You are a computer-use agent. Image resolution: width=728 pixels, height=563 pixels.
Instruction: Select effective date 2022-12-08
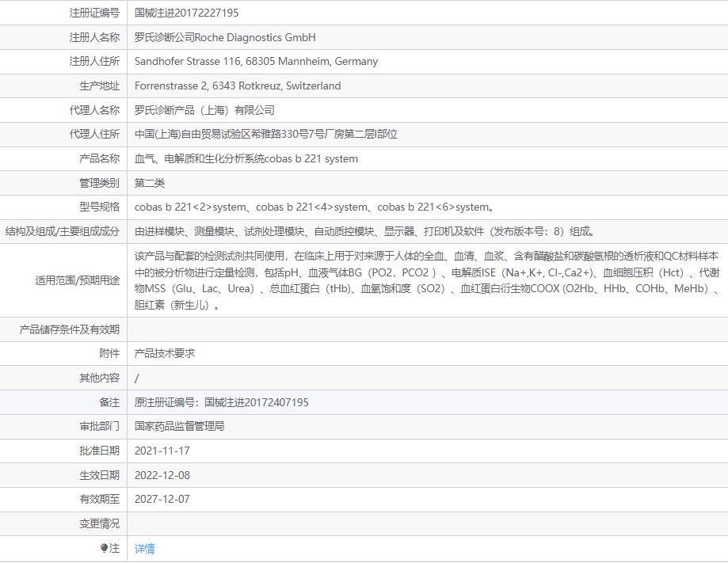162,475
